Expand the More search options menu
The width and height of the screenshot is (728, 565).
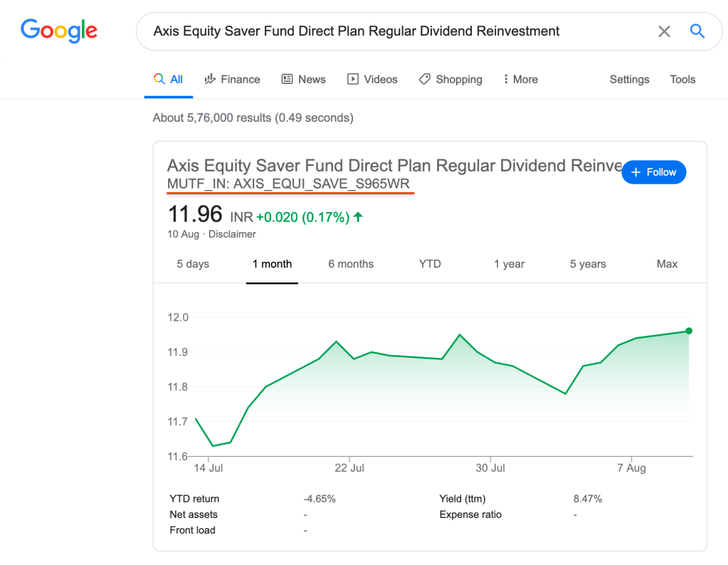[x=520, y=80]
